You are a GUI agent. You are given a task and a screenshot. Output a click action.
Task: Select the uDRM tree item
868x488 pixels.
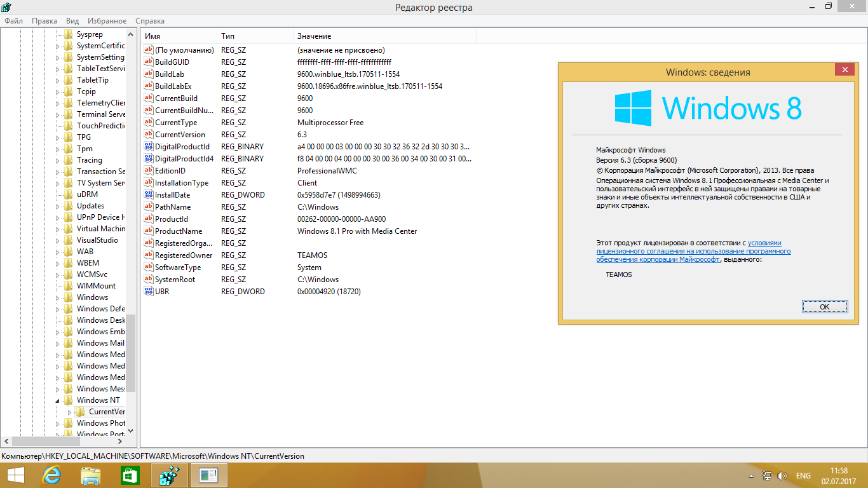point(87,194)
